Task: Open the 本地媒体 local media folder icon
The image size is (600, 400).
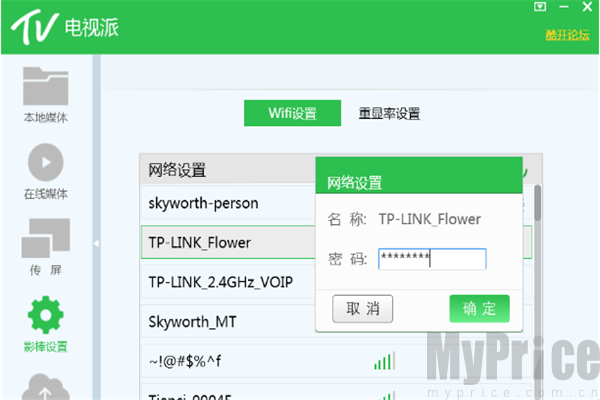Action: point(46,86)
